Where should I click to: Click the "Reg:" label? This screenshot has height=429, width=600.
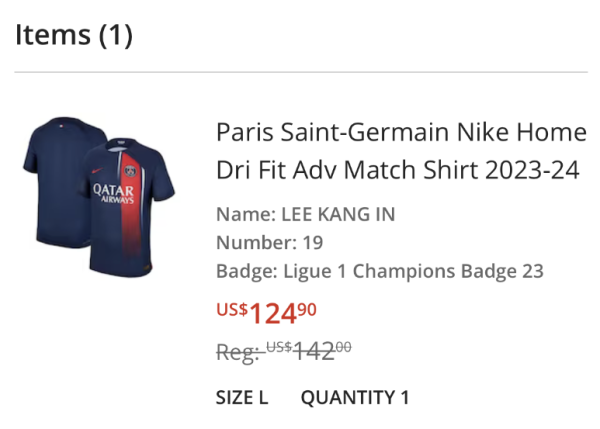pos(238,351)
